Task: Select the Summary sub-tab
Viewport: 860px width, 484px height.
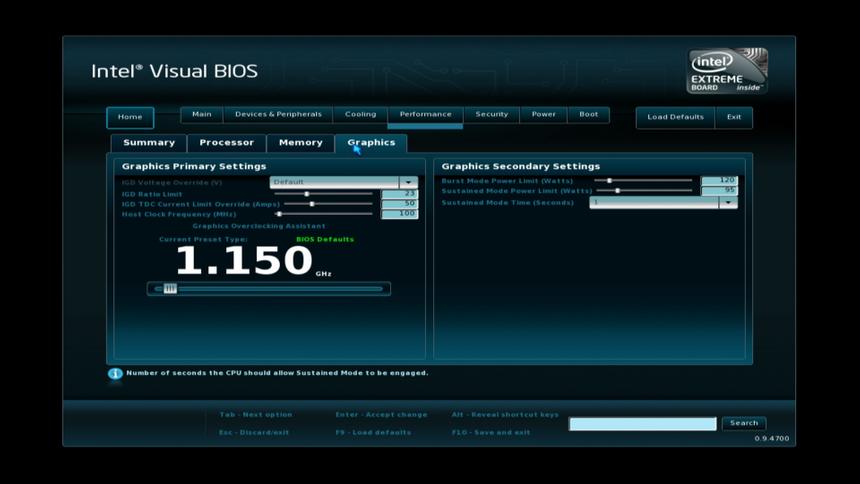Action: (148, 143)
